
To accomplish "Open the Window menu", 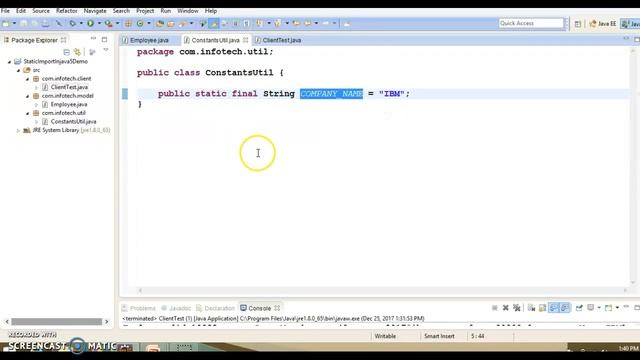I will pos(187,11).
